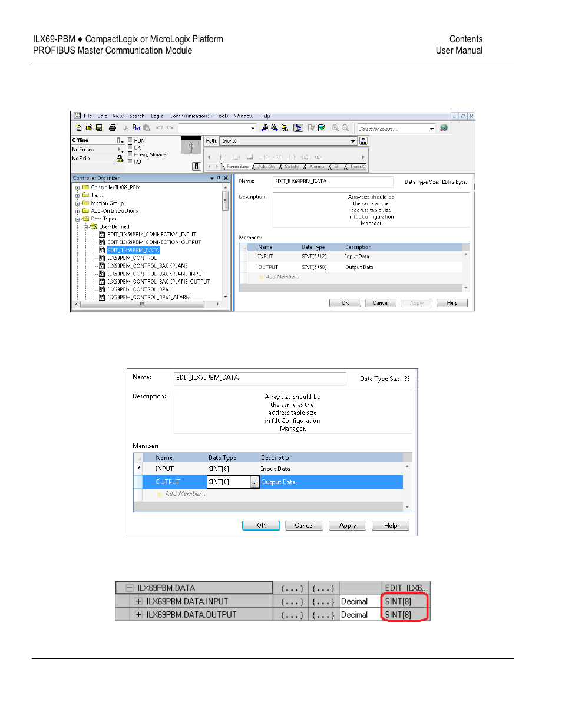The image size is (562, 728).
Task: Click the RUN indicator box
Action: click(x=130, y=140)
